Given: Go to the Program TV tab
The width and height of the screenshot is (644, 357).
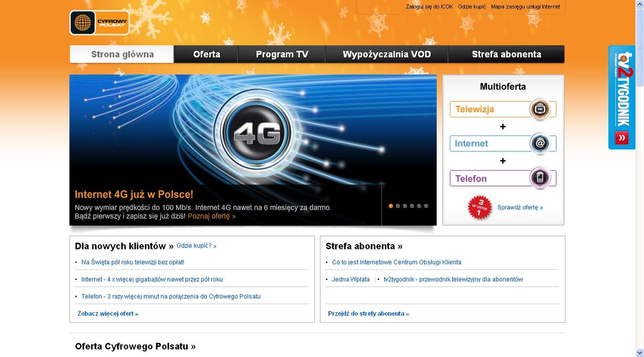Looking at the screenshot, I should tap(282, 54).
